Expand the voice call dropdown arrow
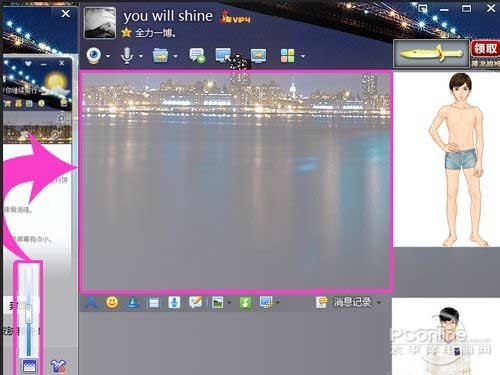Image resolution: width=500 pixels, height=375 pixels. point(141,56)
